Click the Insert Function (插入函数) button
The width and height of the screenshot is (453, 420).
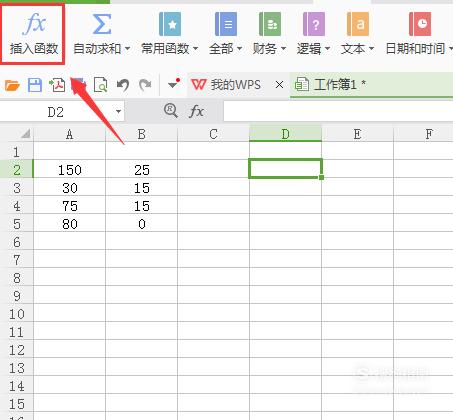pos(33,33)
